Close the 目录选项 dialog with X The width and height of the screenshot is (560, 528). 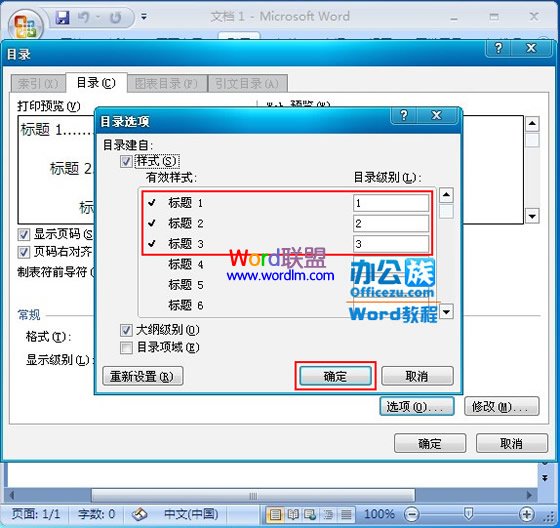tap(436, 115)
